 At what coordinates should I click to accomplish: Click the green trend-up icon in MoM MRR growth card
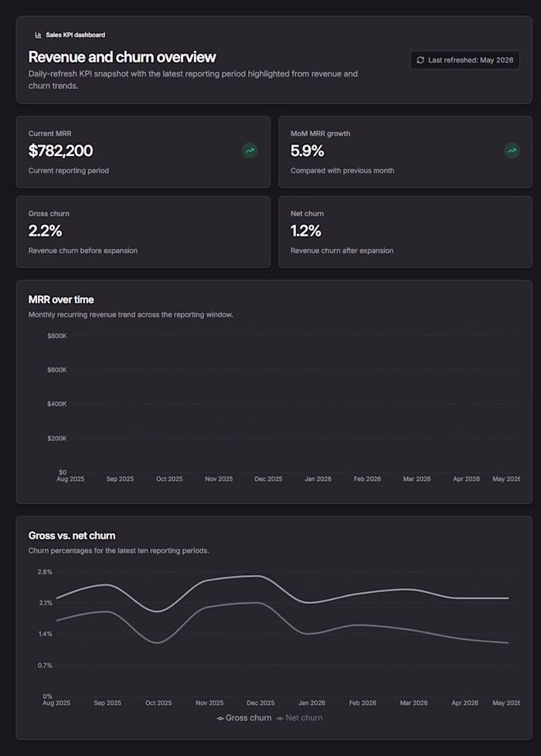tap(512, 151)
